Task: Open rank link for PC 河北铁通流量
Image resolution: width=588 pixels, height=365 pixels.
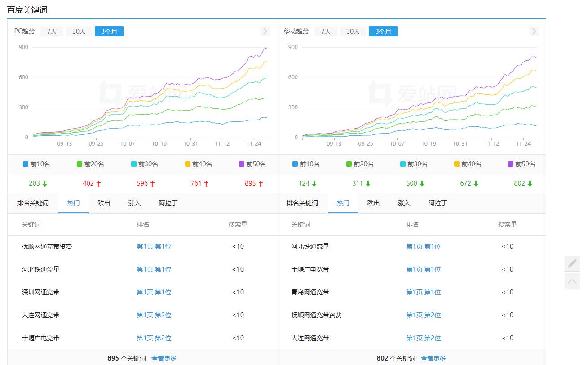Action: tap(154, 269)
